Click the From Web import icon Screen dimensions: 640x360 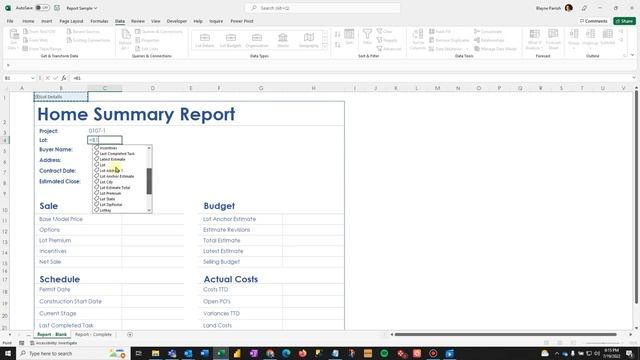point(25,40)
